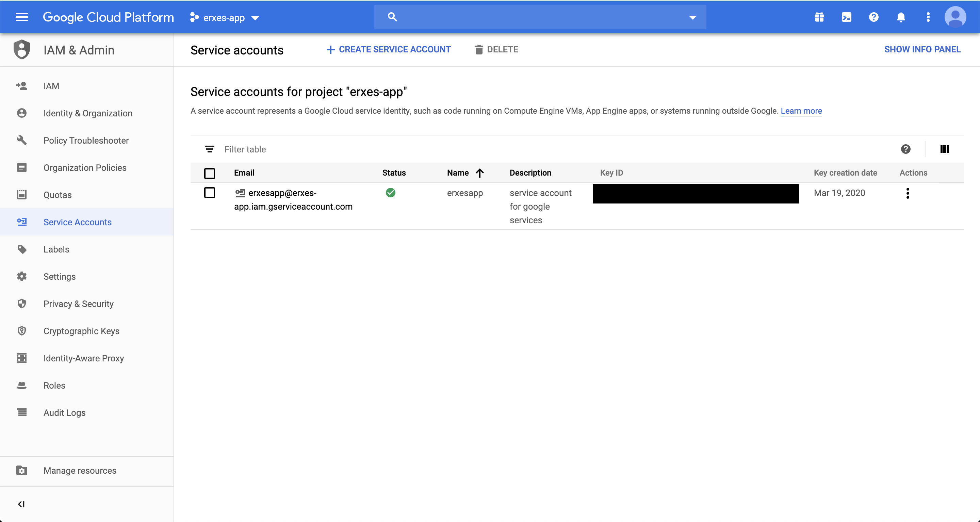
Task: Expand the search bar dropdown arrow
Action: point(692,17)
